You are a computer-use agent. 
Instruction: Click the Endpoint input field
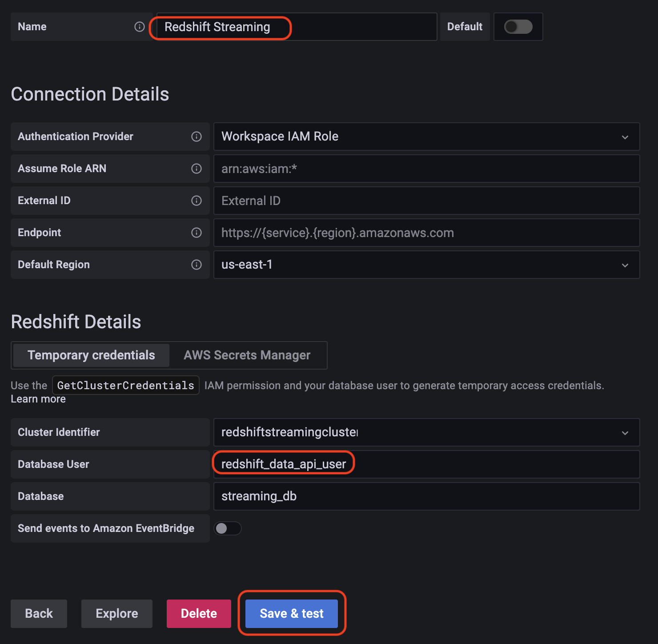427,233
